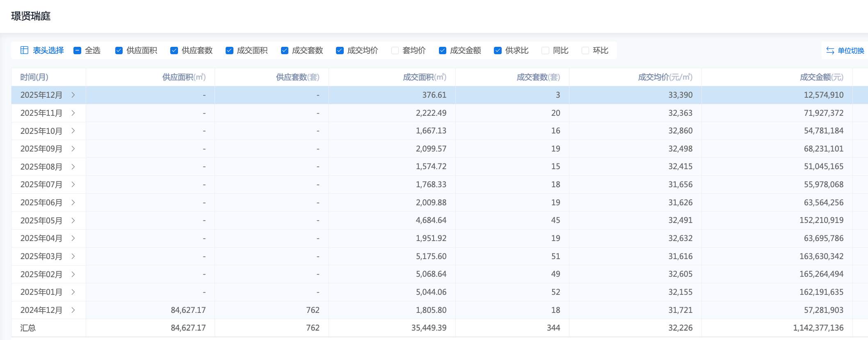868x340 pixels.
Task: Click the unit switch arrows icon
Action: [x=830, y=51]
